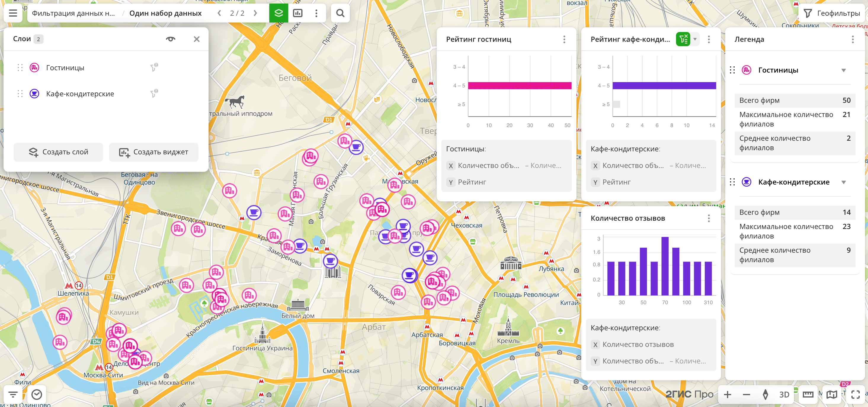
Task: Click the Создать слой button
Action: coord(58,152)
